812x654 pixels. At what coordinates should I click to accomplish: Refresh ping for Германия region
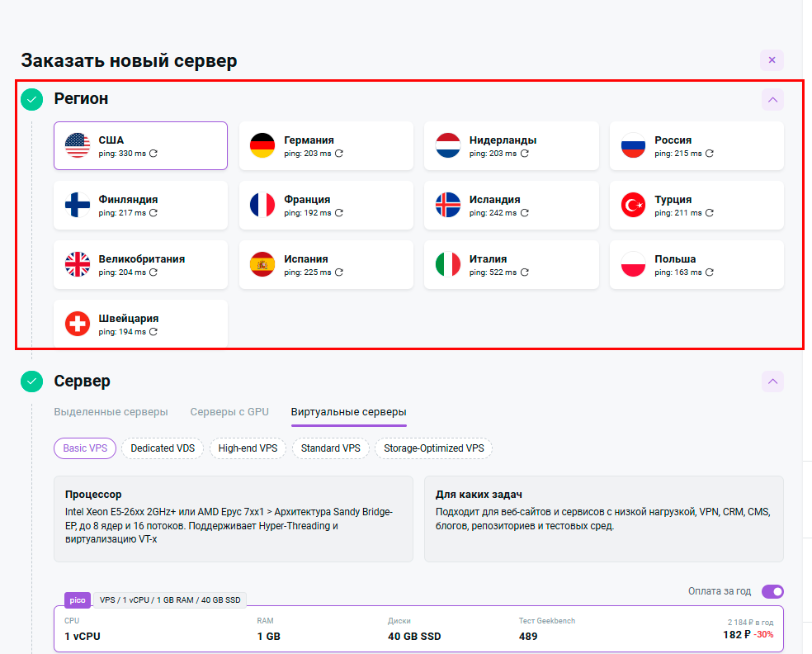(339, 154)
